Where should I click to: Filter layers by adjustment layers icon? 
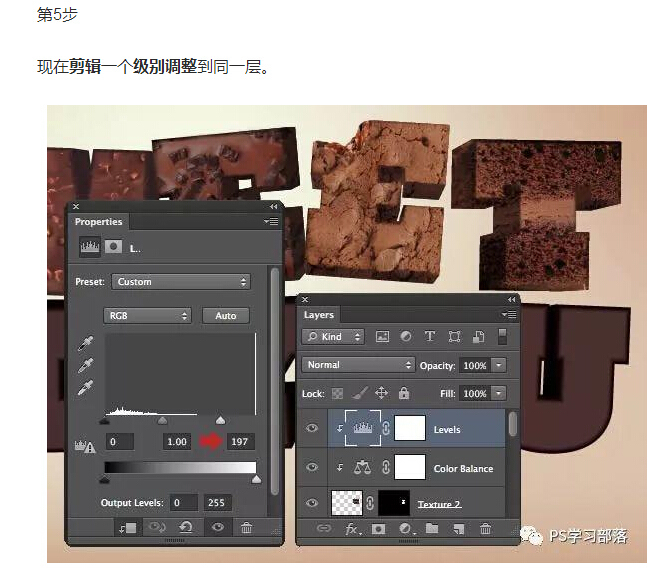[406, 336]
